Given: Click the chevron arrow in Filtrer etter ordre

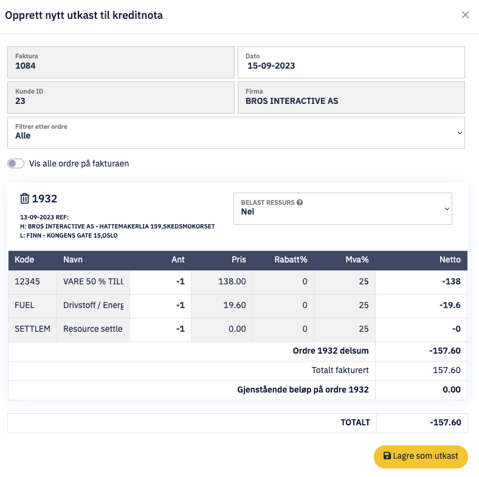Looking at the screenshot, I should click(x=460, y=133).
